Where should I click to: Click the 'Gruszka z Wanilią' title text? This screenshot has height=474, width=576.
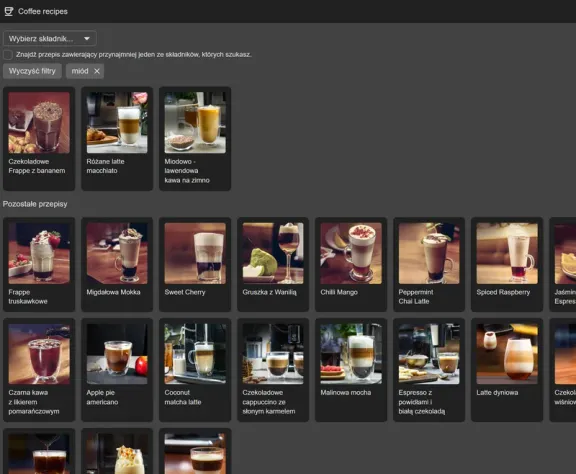tap(269, 292)
